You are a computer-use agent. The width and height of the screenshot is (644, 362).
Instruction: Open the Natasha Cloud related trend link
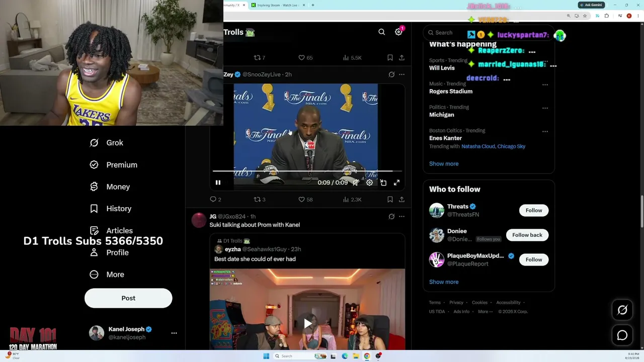coord(478,146)
